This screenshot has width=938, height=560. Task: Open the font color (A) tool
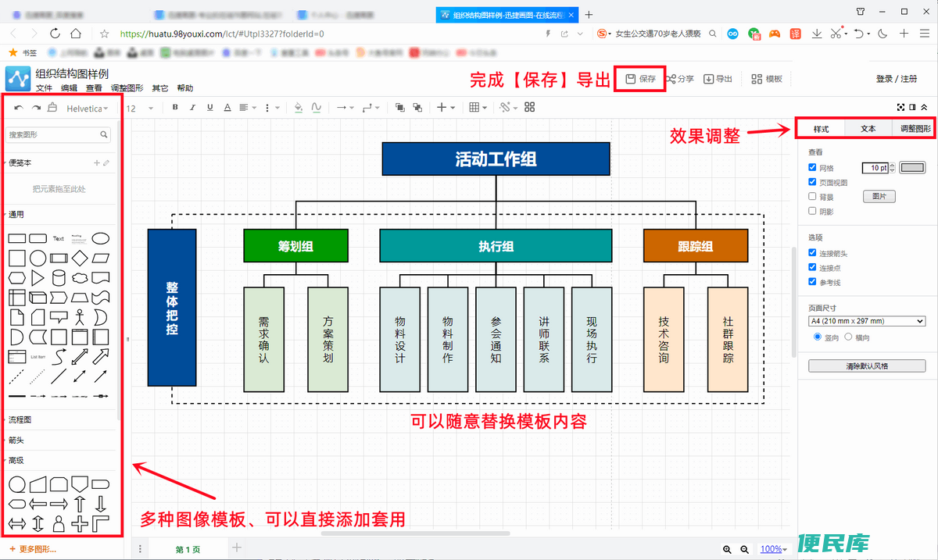click(x=227, y=108)
